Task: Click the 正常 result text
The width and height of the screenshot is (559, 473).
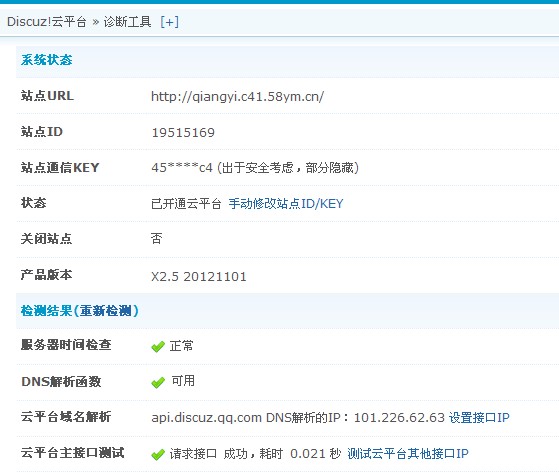Action: 181,346
